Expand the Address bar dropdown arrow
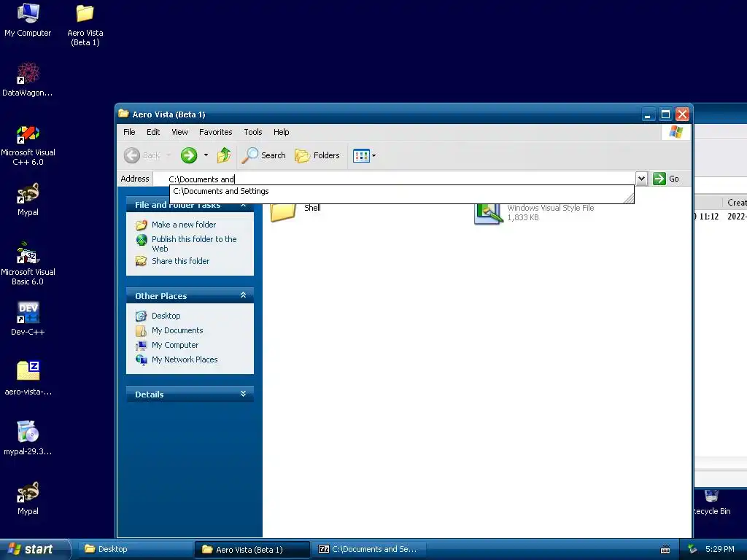This screenshot has height=560, width=747. pos(642,179)
